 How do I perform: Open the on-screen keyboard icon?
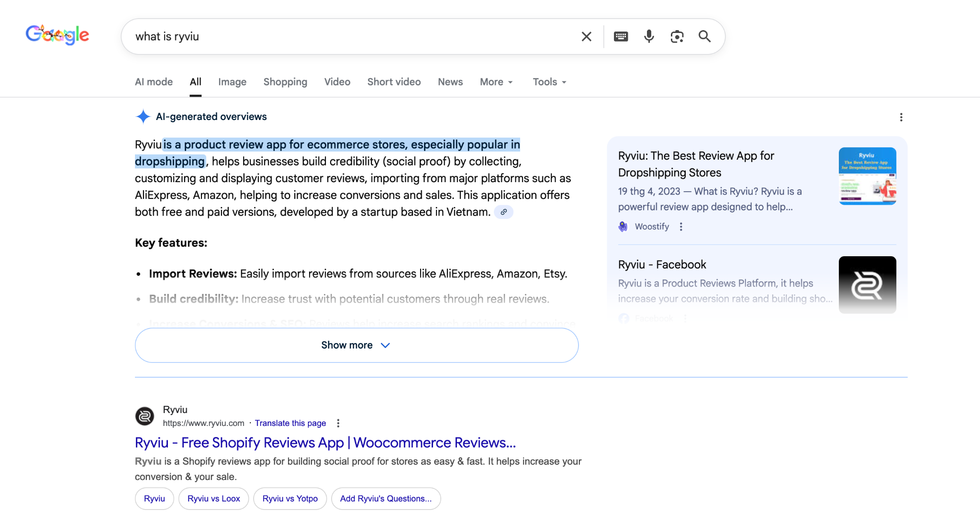pyautogui.click(x=621, y=36)
